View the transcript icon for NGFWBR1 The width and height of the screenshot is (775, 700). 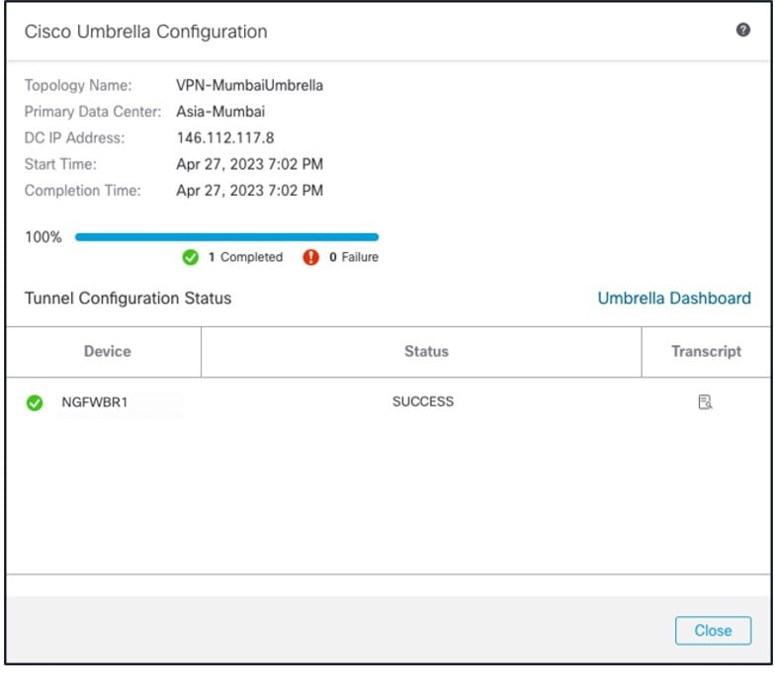tap(705, 401)
